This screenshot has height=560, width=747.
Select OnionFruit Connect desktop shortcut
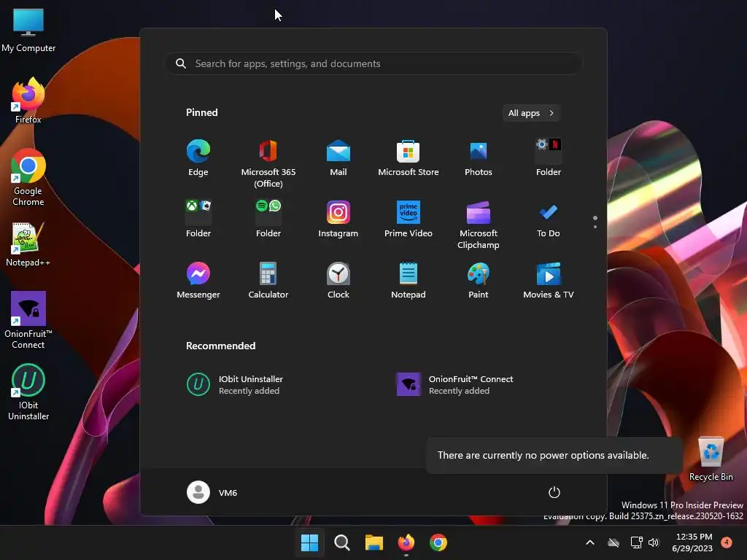pos(28,320)
